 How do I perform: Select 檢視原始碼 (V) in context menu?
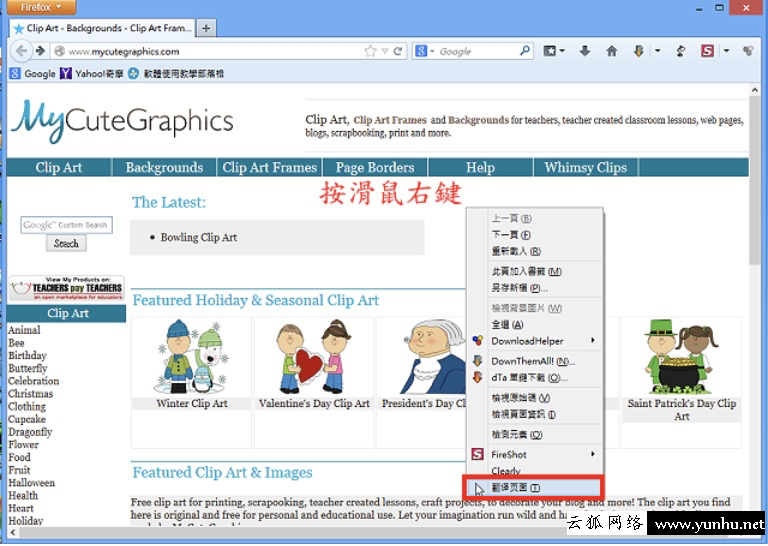pos(535,398)
